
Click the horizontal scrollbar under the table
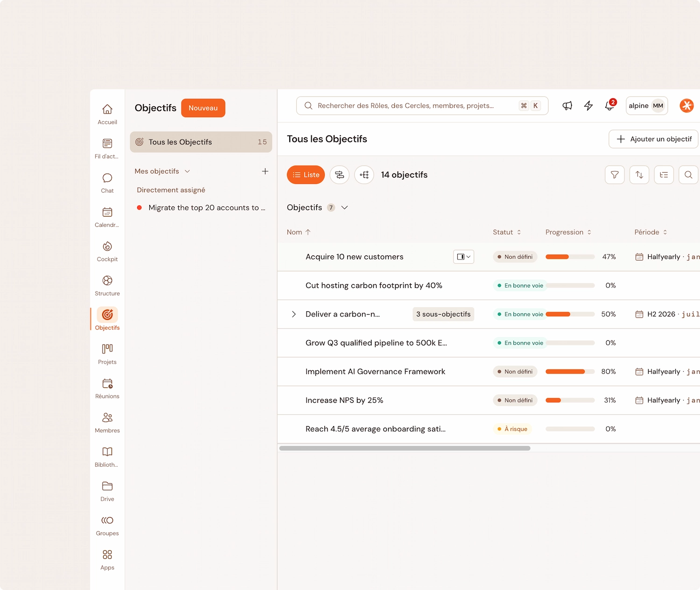tap(405, 448)
